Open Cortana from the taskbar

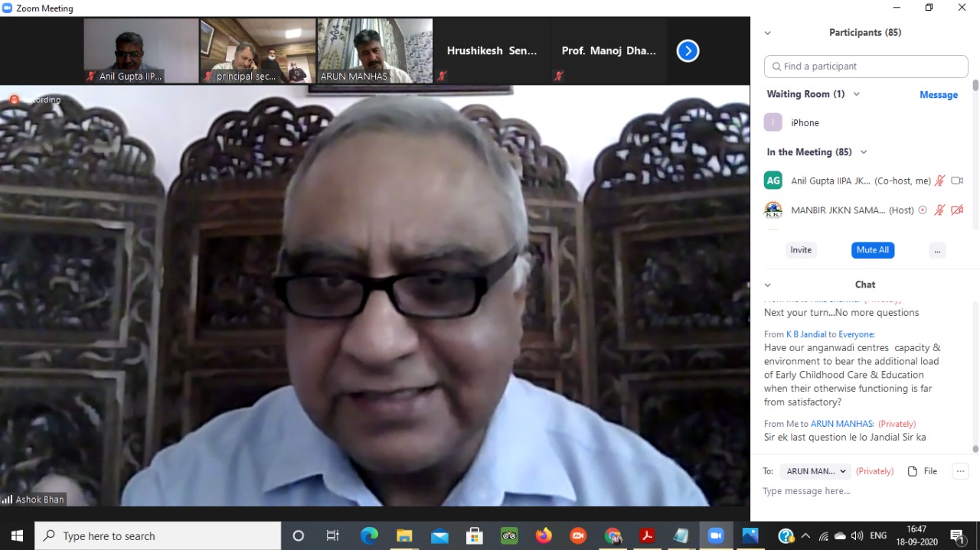coord(299,535)
